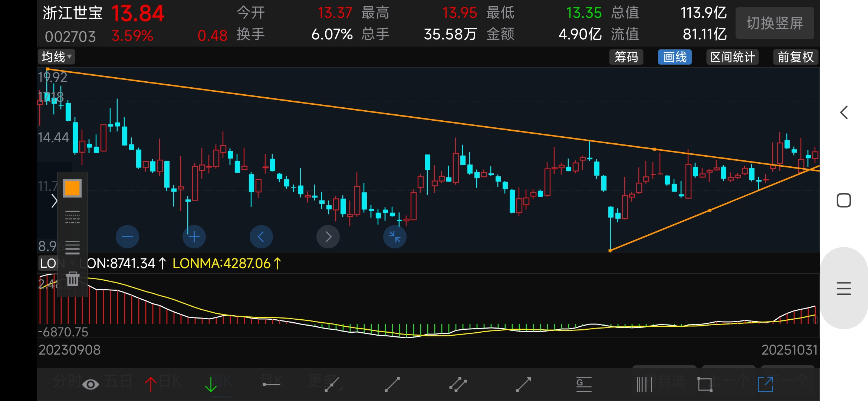Delete drawn lines with trash icon
Screen dimensions: 868x401
[x=72, y=279]
